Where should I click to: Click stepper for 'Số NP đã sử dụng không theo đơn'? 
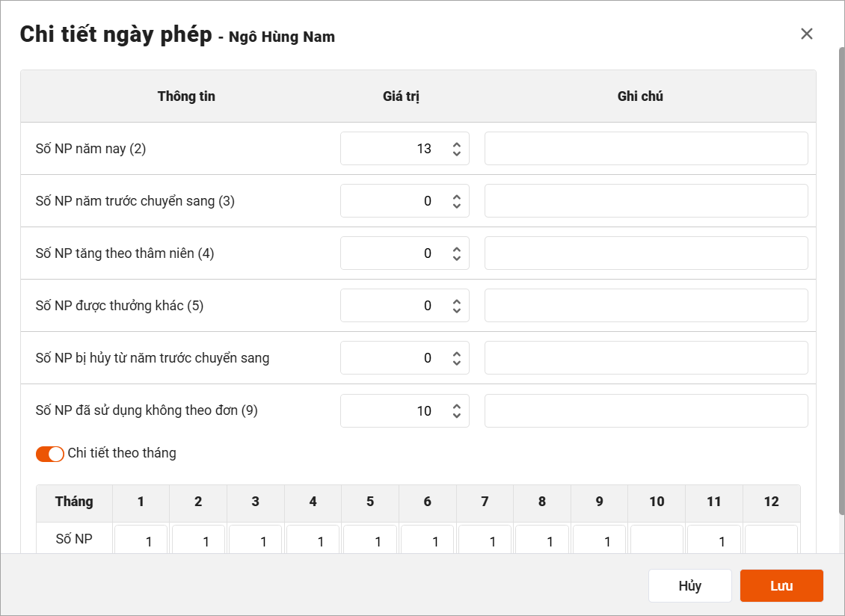456,410
